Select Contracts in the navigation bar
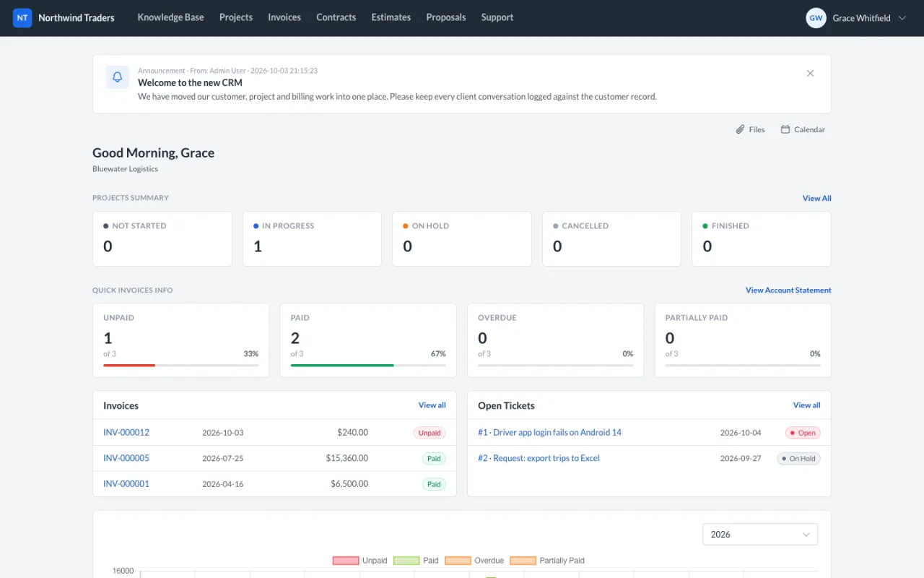 (336, 17)
